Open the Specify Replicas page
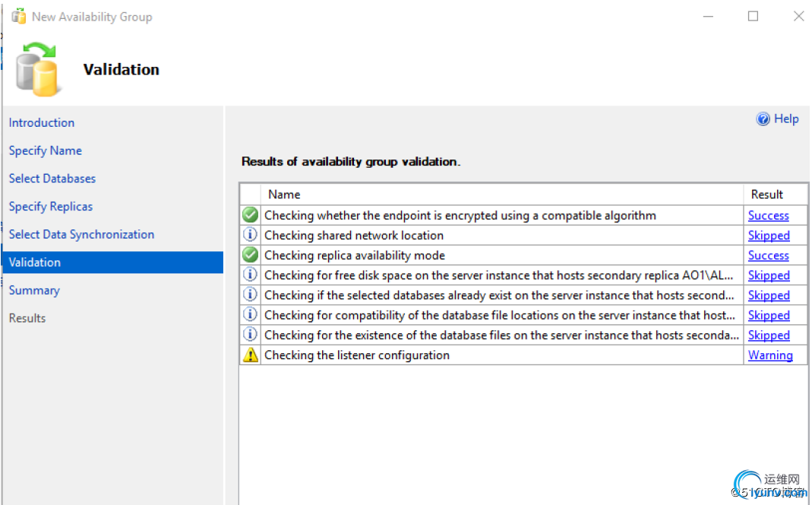The width and height of the screenshot is (812, 505). [51, 207]
